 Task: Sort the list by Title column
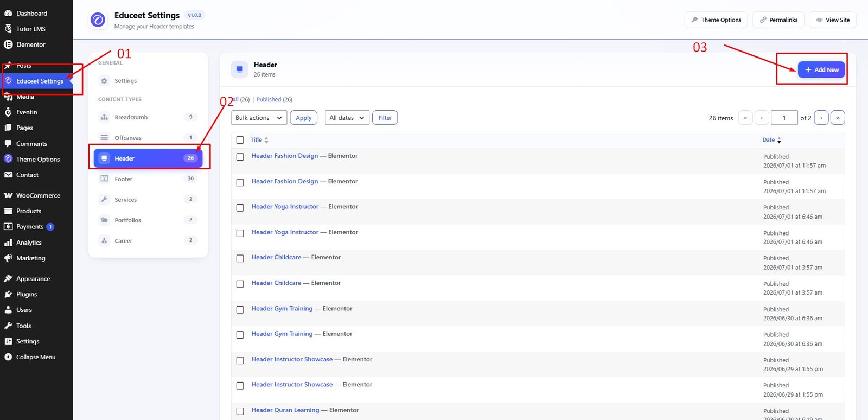pos(259,140)
